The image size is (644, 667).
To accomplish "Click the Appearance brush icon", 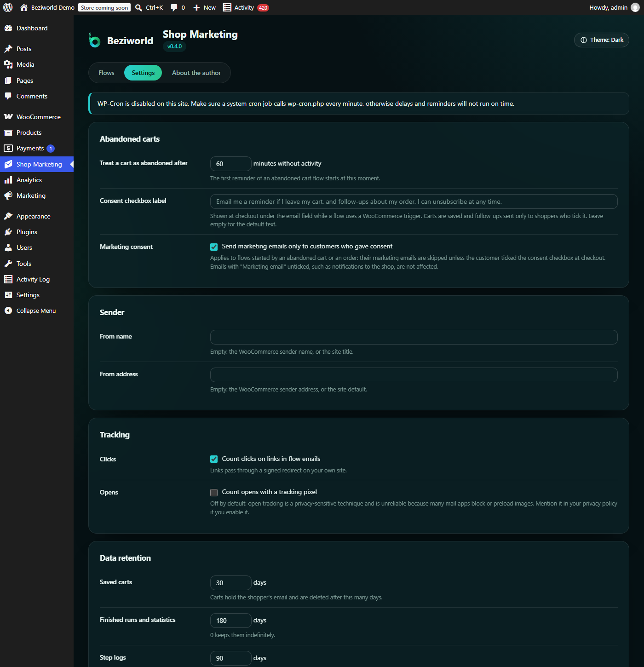I will 8,216.
